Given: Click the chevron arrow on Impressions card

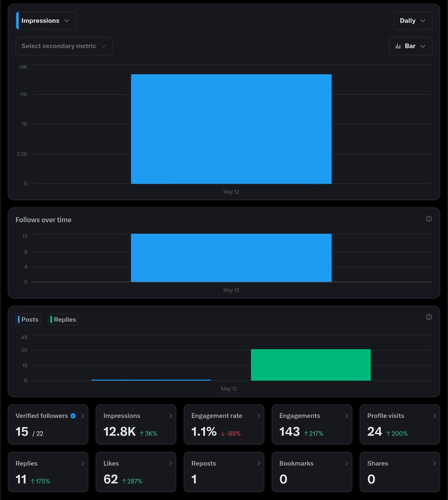Looking at the screenshot, I should pos(170,416).
